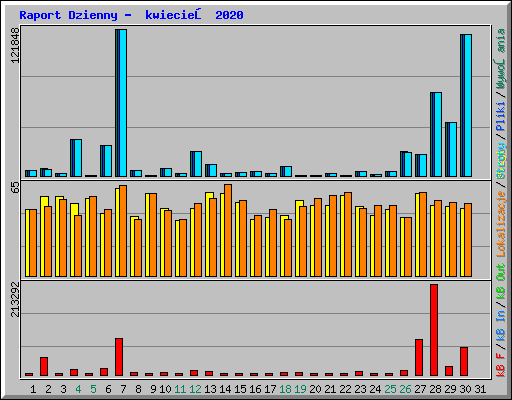
Task: Select green weekend day label 18
Action: coord(285,389)
